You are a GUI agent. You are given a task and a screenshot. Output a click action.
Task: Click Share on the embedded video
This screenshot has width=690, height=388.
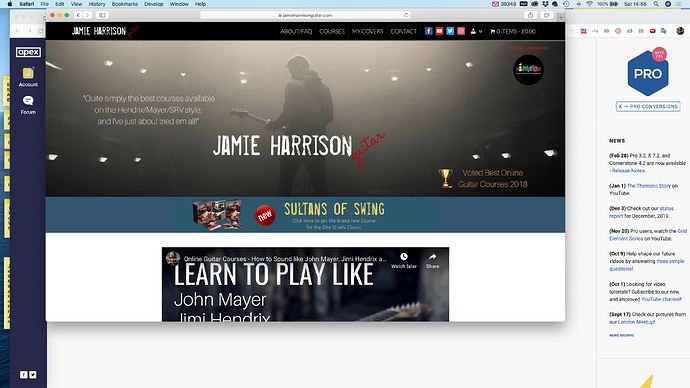pyautogui.click(x=433, y=260)
